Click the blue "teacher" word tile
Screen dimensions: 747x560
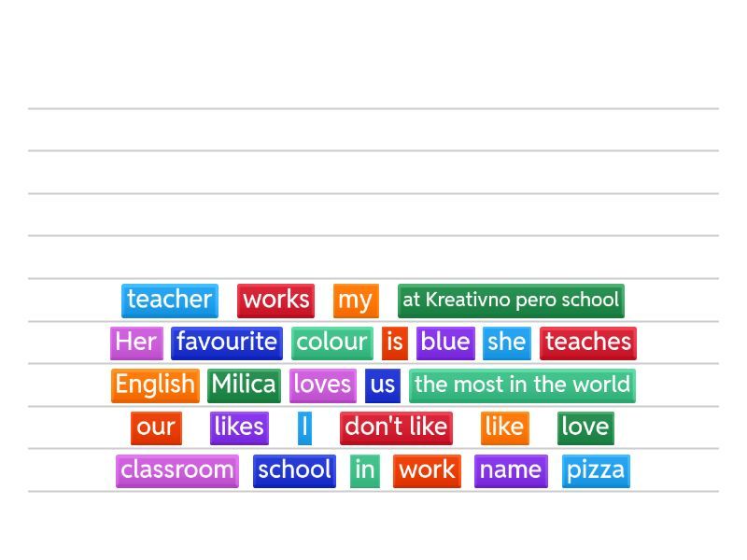coord(169,300)
